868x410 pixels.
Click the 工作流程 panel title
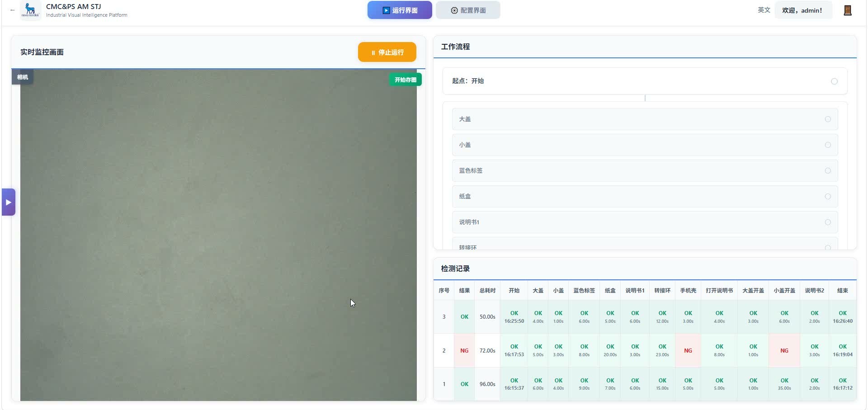click(455, 47)
